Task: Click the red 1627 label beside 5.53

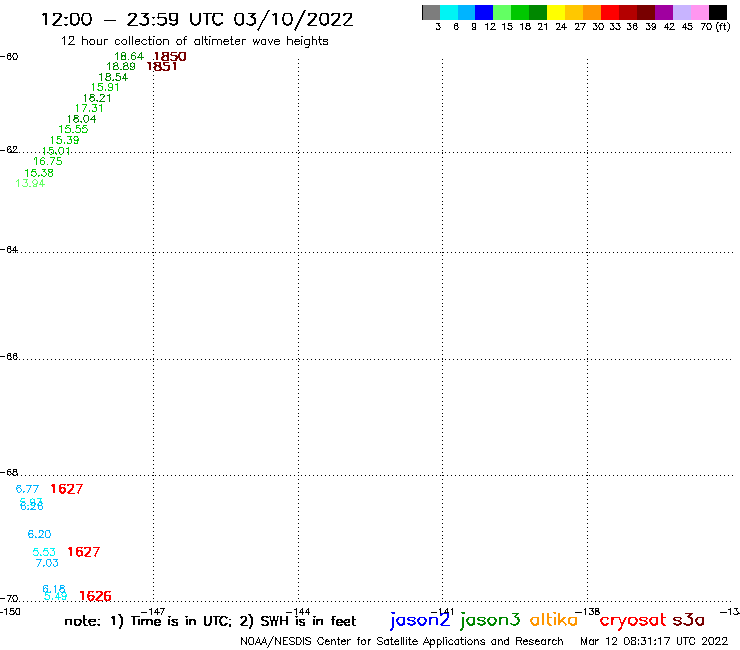Action: (84, 552)
